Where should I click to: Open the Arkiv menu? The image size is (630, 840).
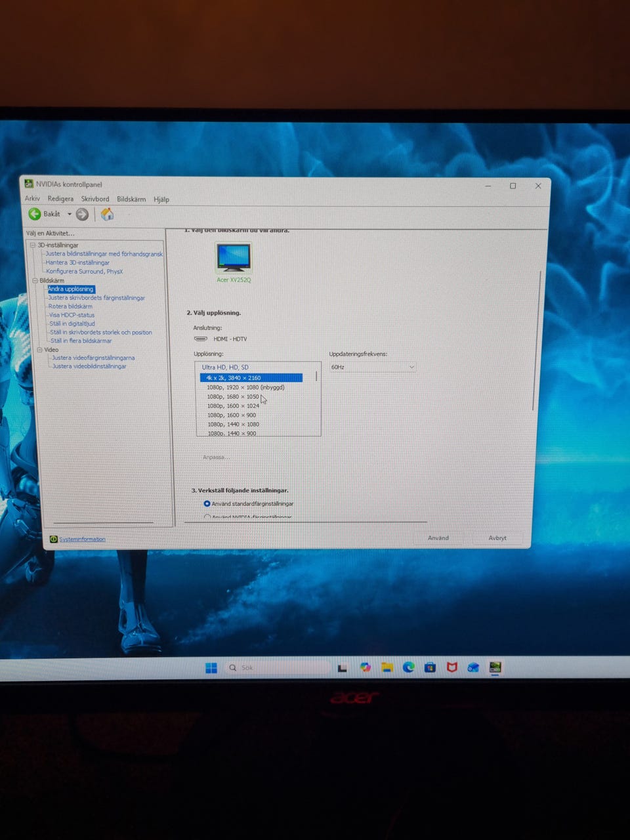pyautogui.click(x=32, y=199)
